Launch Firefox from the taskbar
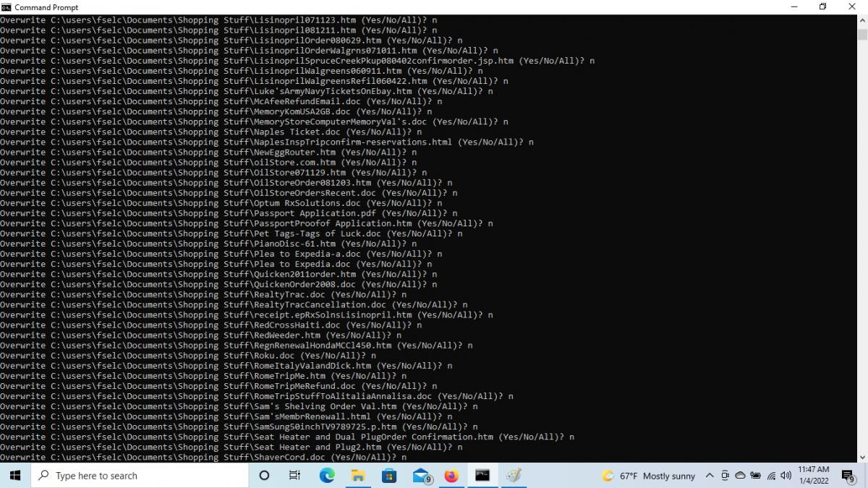 point(451,475)
